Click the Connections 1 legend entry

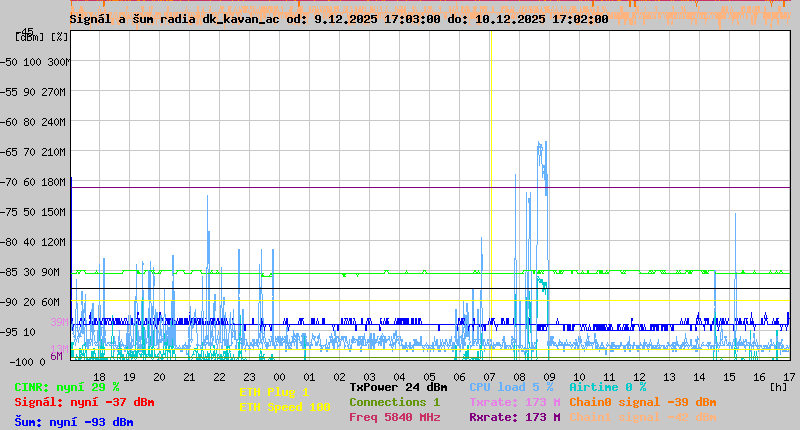point(394,402)
